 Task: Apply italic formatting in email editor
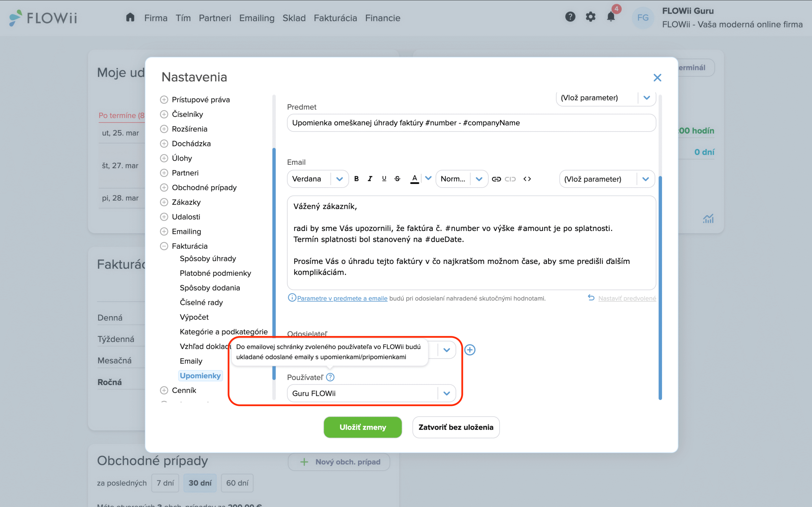coord(370,179)
